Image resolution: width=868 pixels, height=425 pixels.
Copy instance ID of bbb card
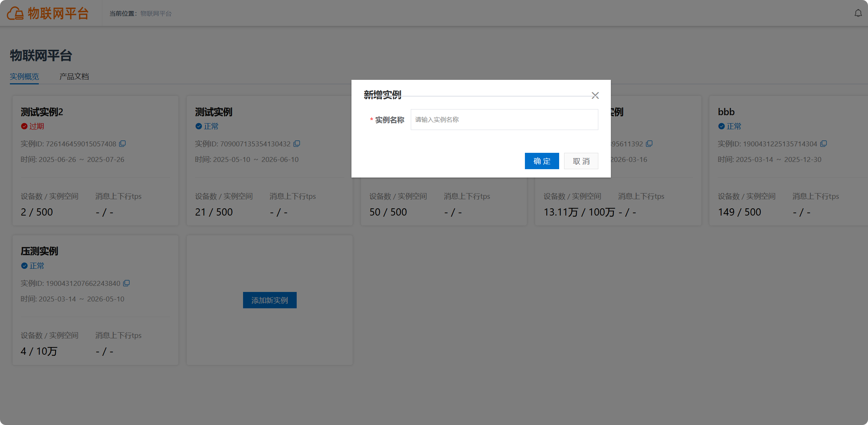coord(823,144)
